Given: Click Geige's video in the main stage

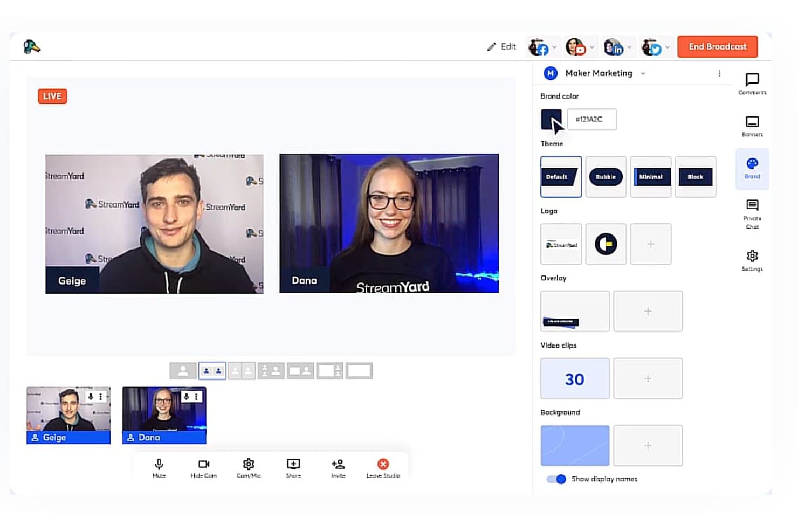Looking at the screenshot, I should tap(154, 224).
